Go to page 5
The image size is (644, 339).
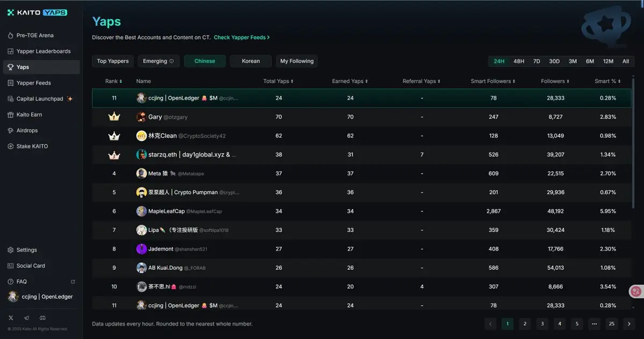pos(577,323)
